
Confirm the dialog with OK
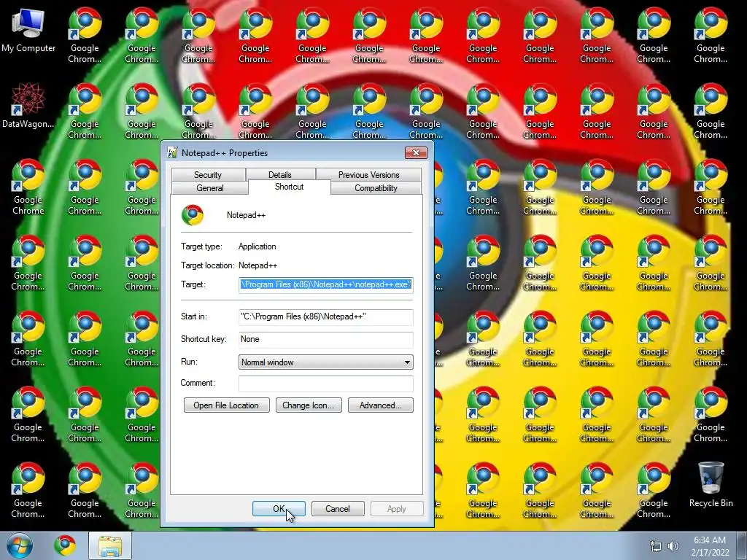tap(279, 508)
